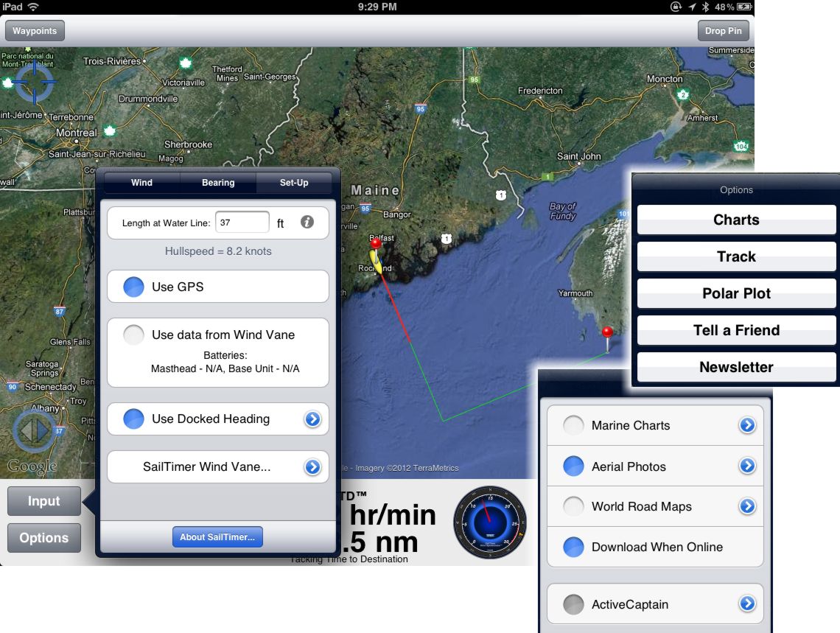Tap the Moncton label on the map

[665, 79]
